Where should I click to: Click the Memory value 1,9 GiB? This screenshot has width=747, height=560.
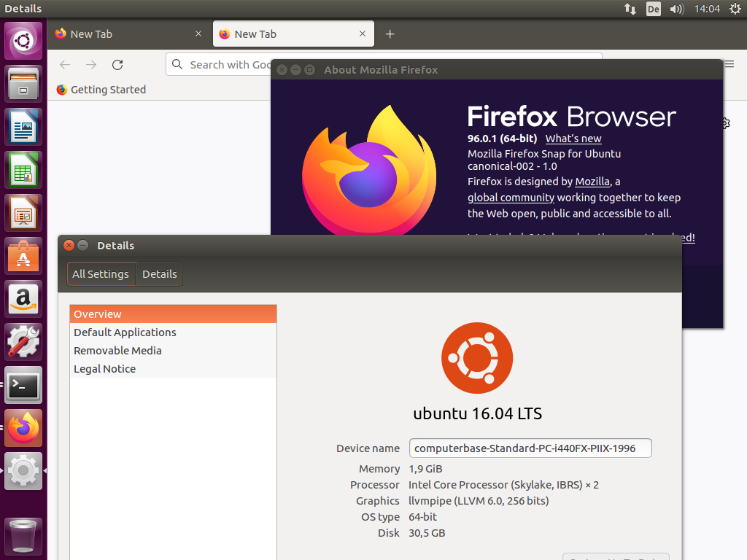pyautogui.click(x=425, y=469)
